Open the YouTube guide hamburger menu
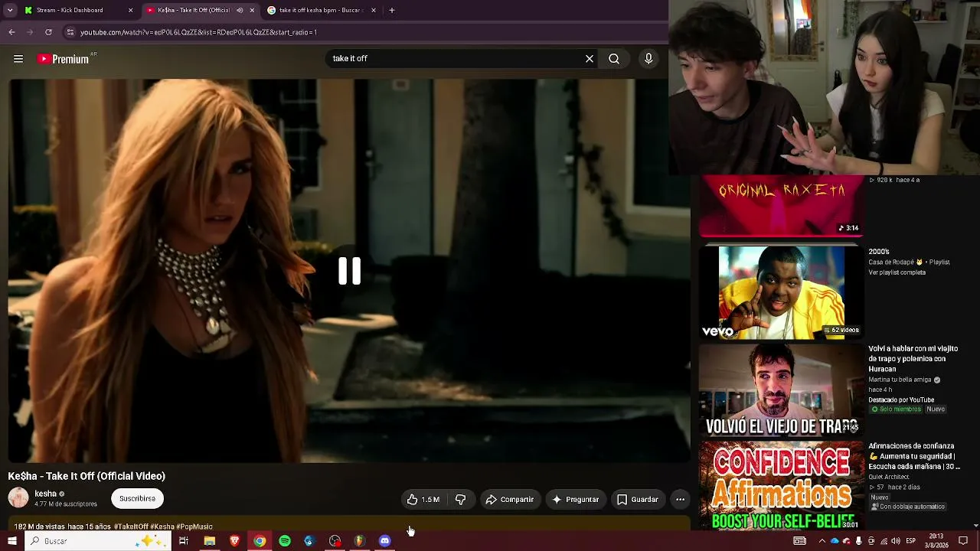This screenshot has width=980, height=551. coord(18,59)
